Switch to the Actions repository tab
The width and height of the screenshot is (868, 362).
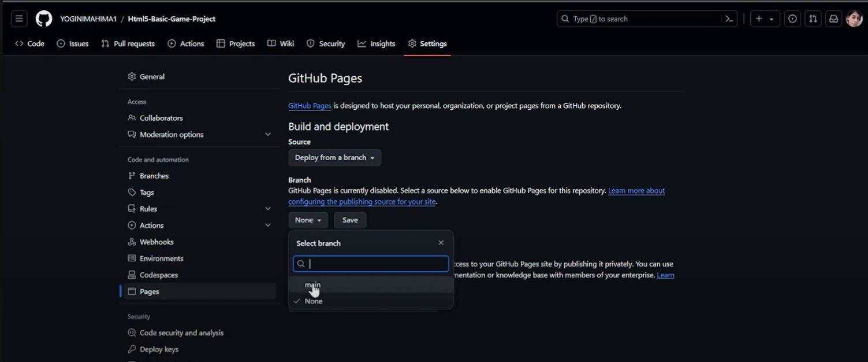186,44
